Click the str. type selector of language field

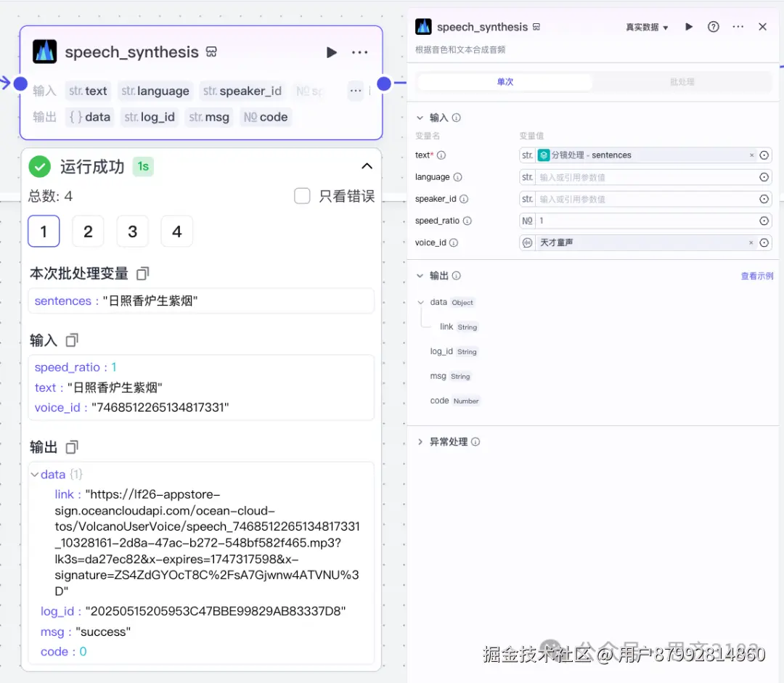click(x=528, y=177)
